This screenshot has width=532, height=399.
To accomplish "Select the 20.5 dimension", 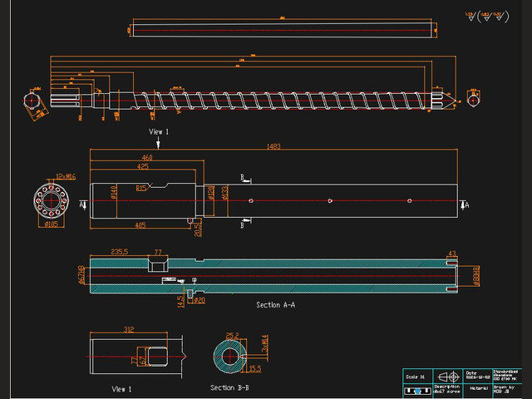I will 198,229.
